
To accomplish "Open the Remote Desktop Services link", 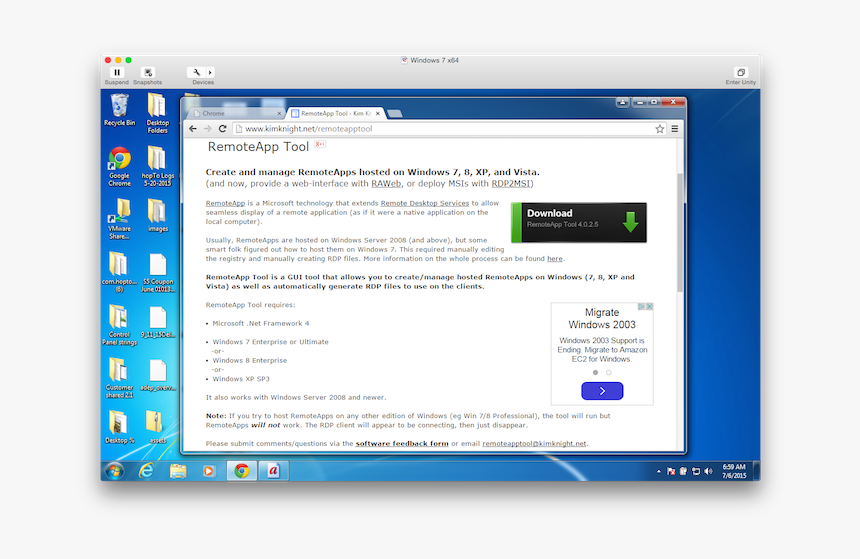I will click(425, 203).
